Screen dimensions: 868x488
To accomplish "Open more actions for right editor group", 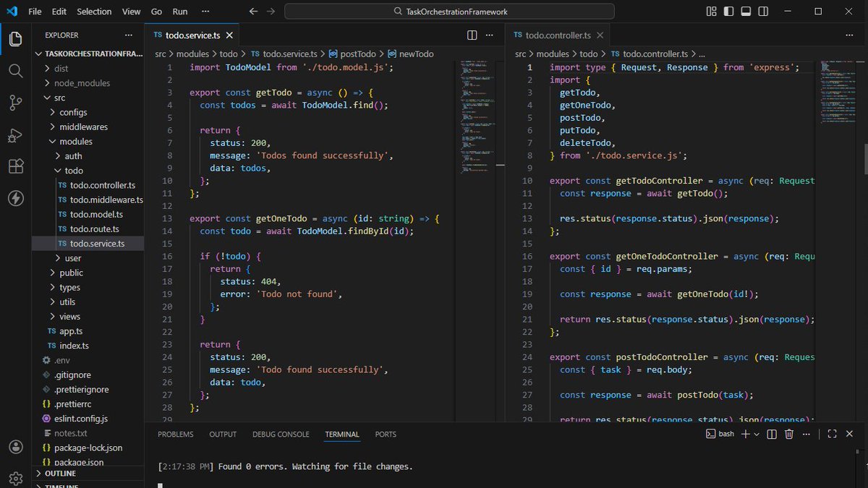I will (x=851, y=35).
